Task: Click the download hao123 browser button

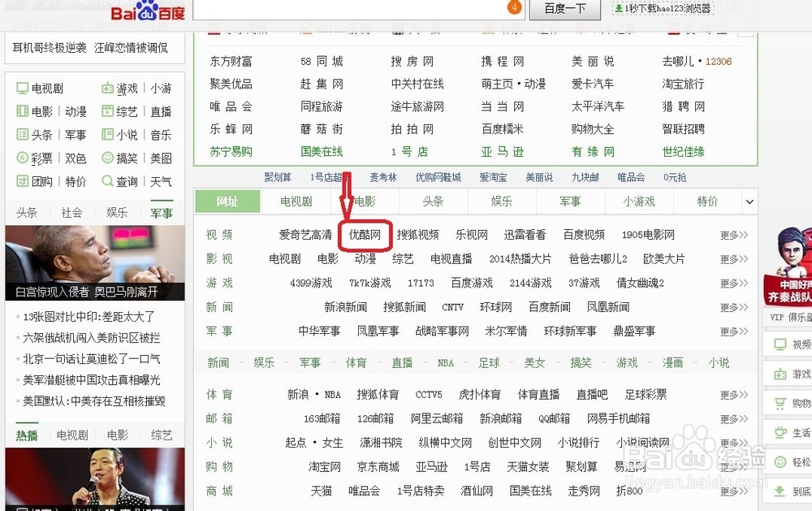Action: point(663,8)
